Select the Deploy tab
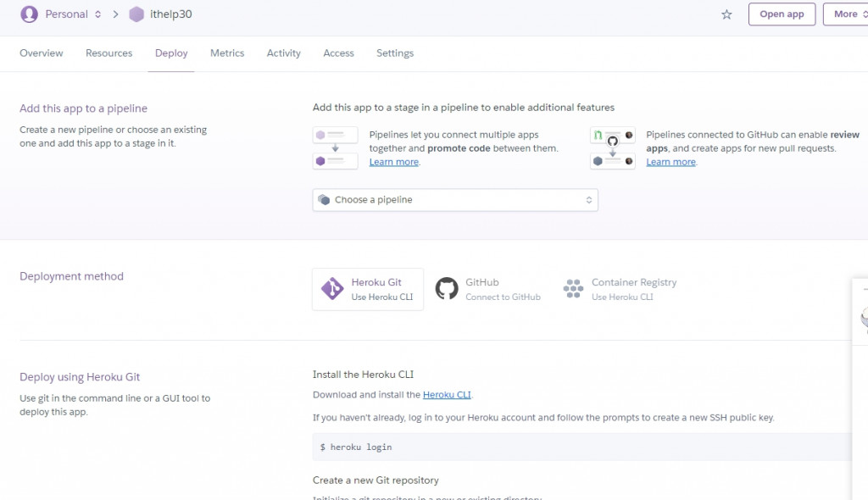This screenshot has width=868, height=500. (x=171, y=53)
